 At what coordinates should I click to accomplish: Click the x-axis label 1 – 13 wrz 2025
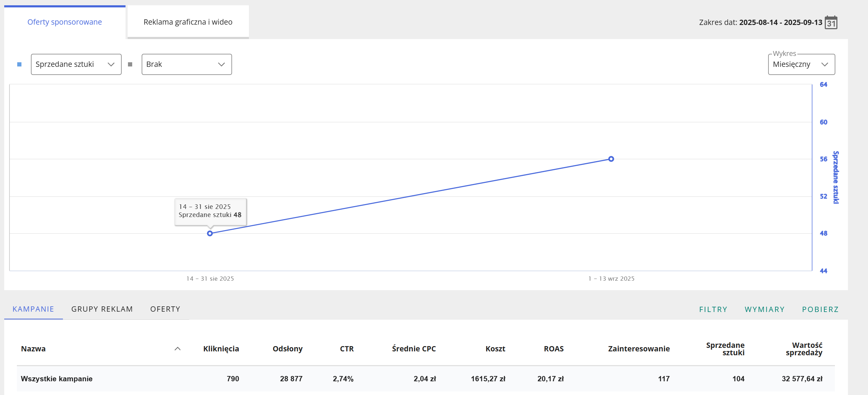tap(612, 279)
